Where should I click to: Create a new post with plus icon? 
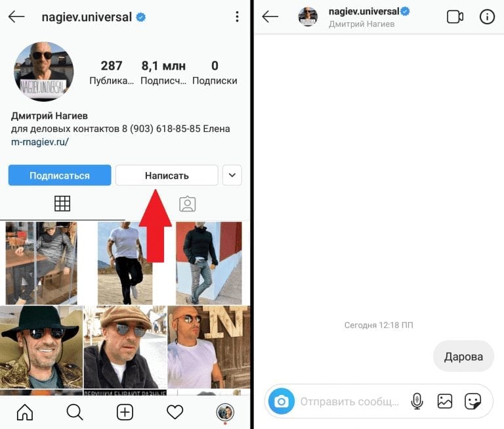coord(125,413)
